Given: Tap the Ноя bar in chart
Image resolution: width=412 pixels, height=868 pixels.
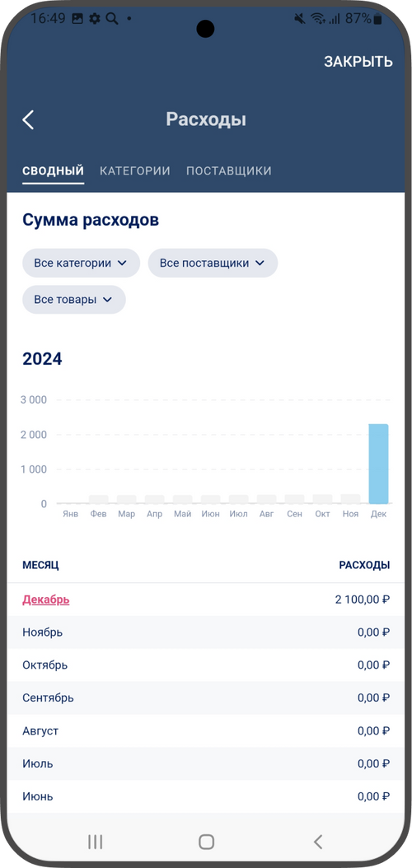Looking at the screenshot, I should click(350, 499).
